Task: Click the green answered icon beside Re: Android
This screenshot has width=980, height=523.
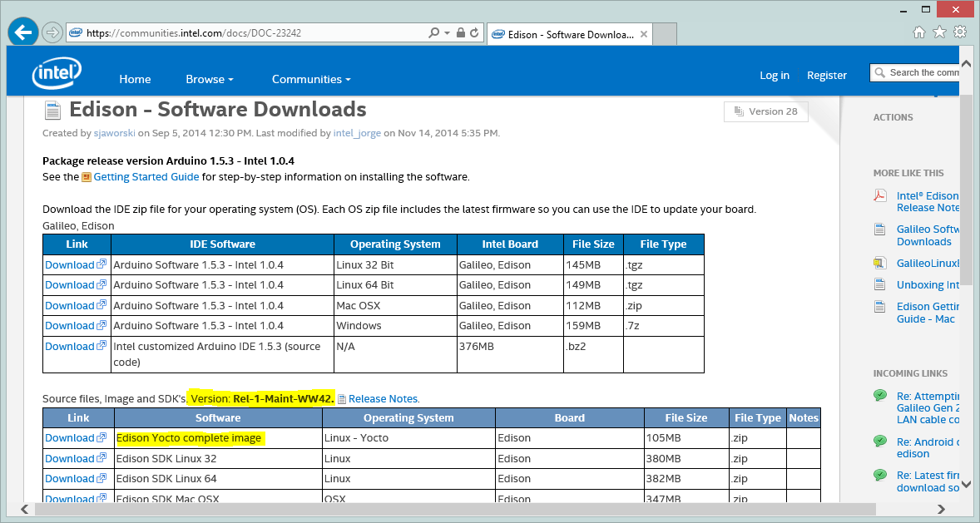Action: click(880, 442)
